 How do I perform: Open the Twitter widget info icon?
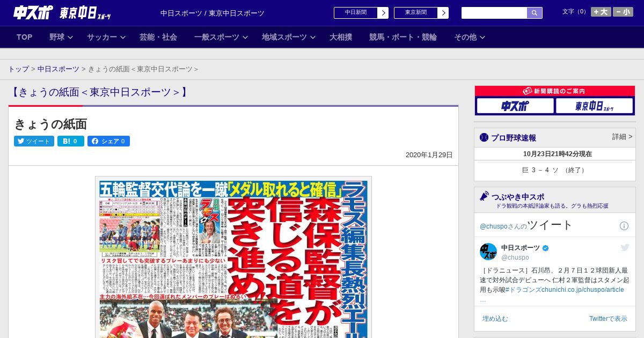(x=624, y=226)
